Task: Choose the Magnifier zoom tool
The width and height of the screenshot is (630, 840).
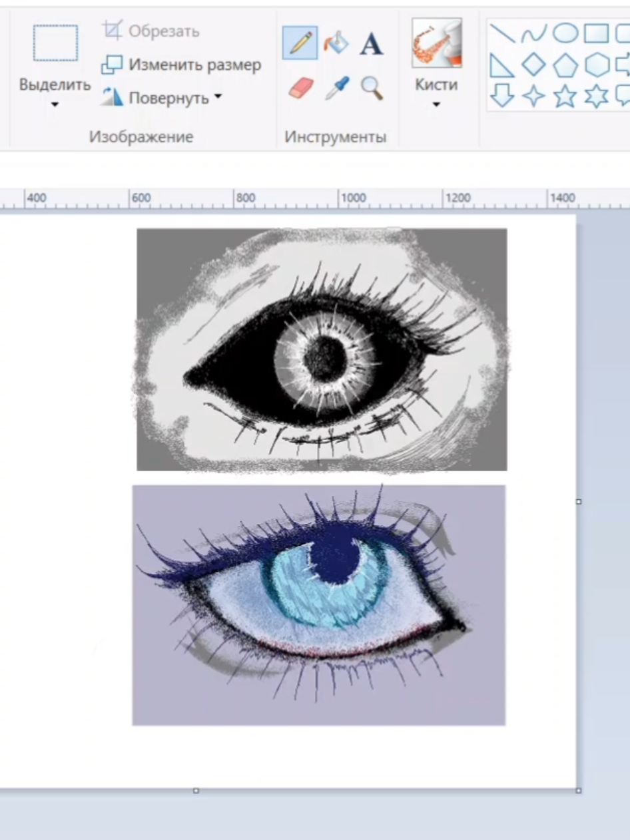Action: tap(372, 87)
